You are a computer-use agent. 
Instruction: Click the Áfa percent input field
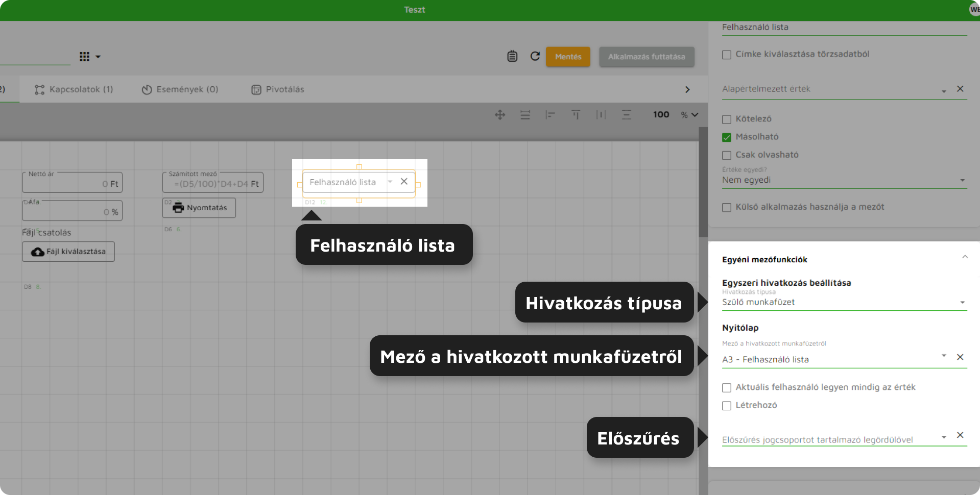click(x=72, y=210)
